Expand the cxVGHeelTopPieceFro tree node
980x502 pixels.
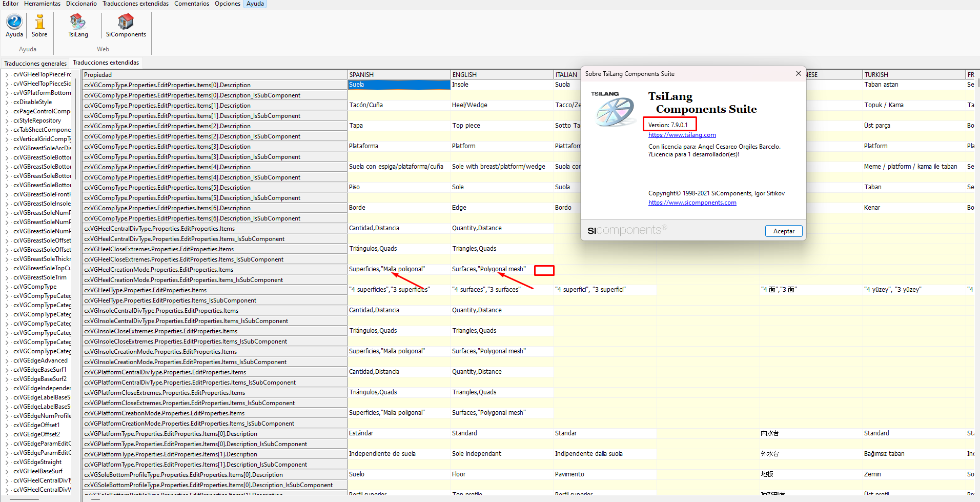[7, 75]
